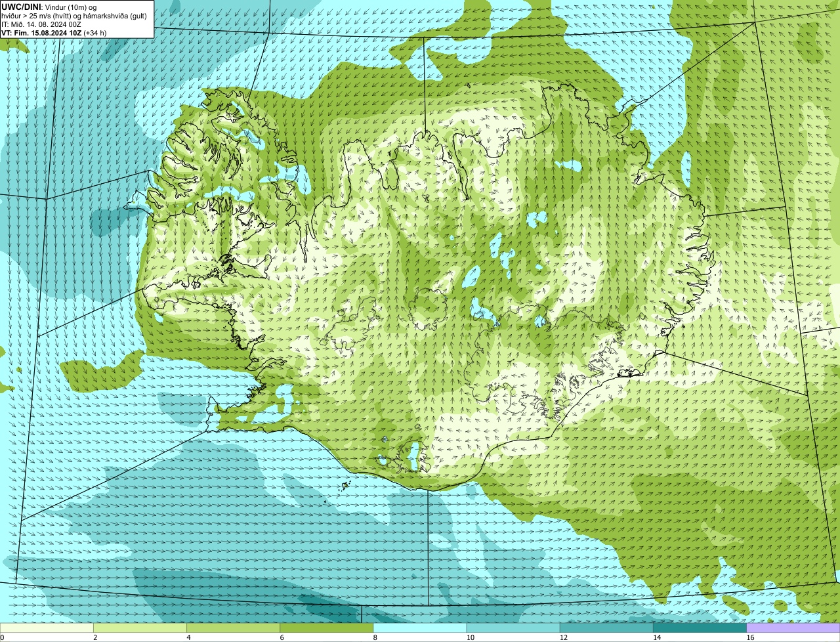
Task: Click the legend tick label "0"
Action: click(2, 637)
